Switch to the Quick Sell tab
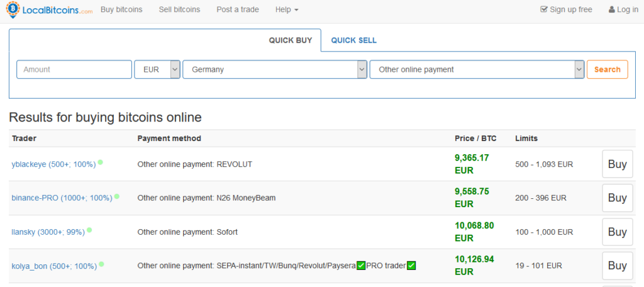Viewport: 644px width, 287px height. 353,40
